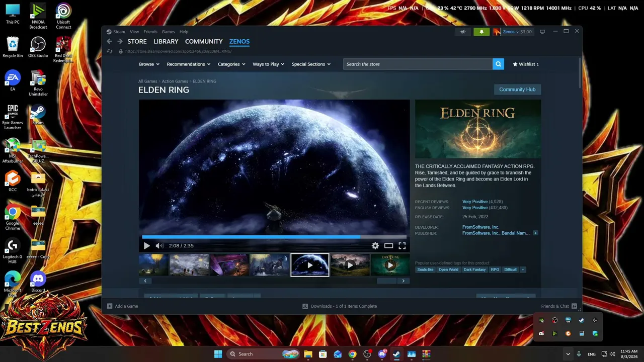Seek on the trailer progress bar
The image size is (644, 362).
tap(274, 237)
